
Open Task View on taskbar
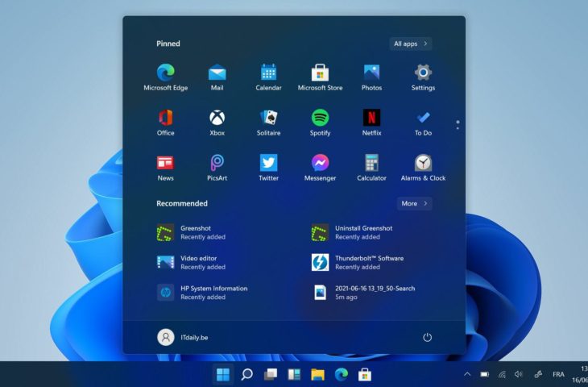(x=271, y=374)
